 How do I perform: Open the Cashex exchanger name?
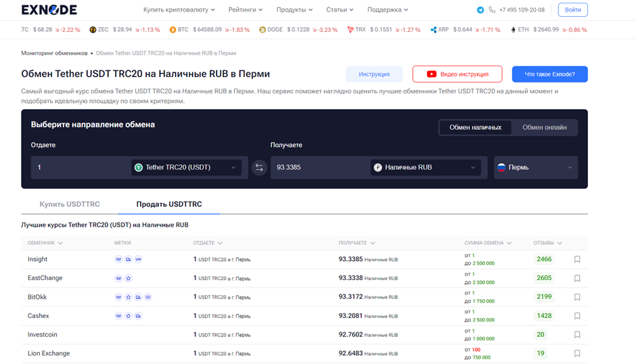point(38,316)
